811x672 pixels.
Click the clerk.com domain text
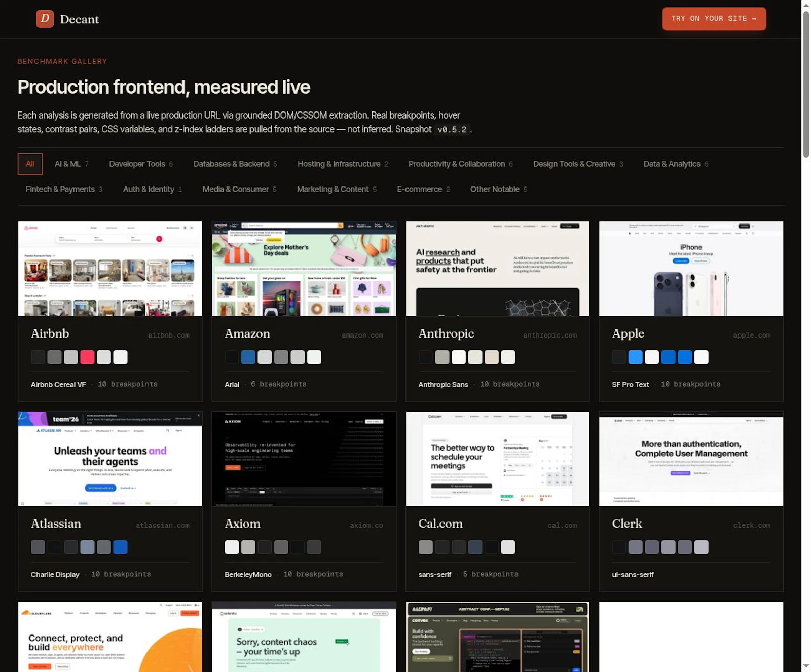[752, 525]
